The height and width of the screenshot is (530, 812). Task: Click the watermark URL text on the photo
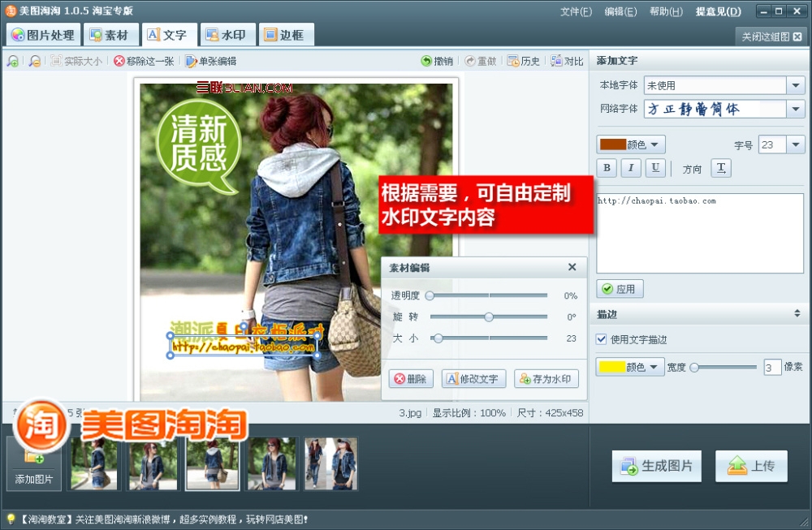(244, 346)
